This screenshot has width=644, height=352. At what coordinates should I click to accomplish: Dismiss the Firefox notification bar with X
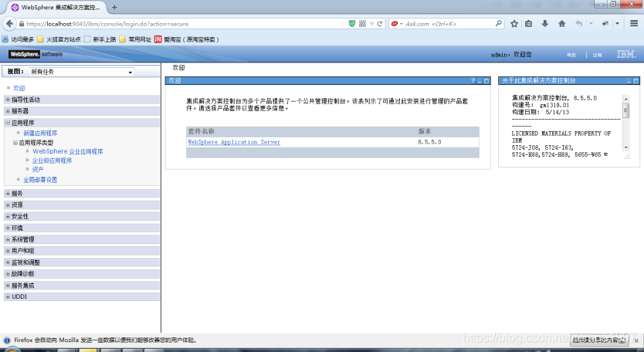pyautogui.click(x=636, y=340)
